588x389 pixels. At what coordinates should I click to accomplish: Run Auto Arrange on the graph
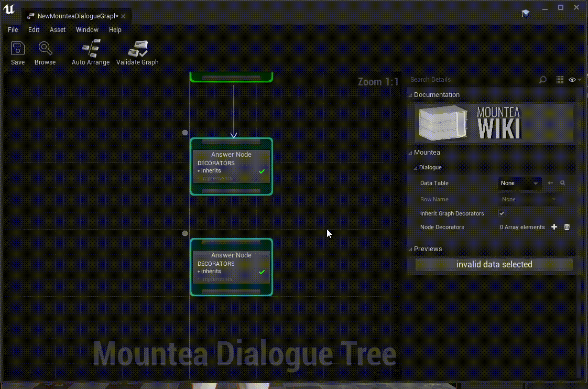coord(91,53)
